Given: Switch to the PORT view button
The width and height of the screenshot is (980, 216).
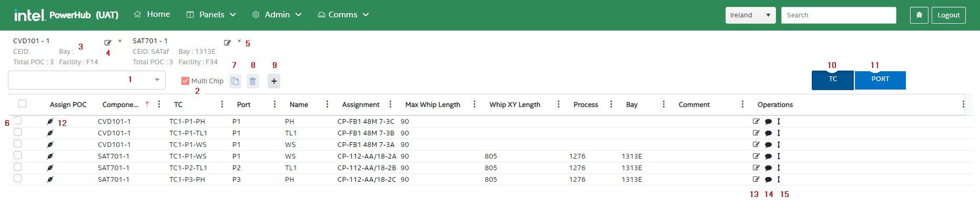Looking at the screenshot, I should (880, 80).
